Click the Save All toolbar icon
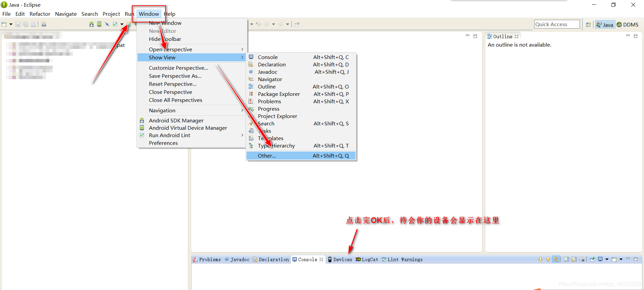 point(25,24)
